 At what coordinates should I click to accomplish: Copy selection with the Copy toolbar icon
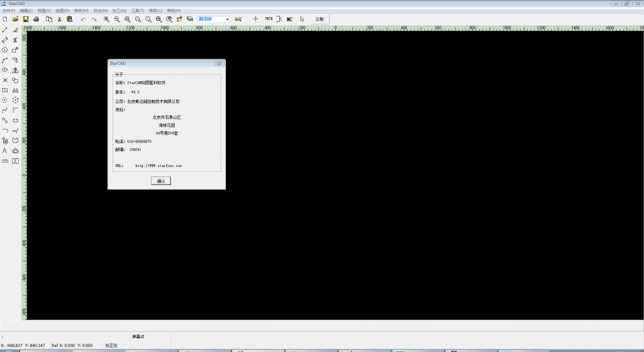(49, 19)
